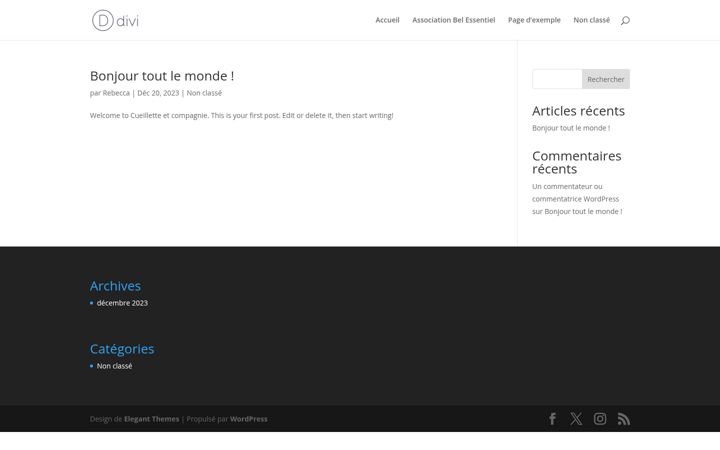This screenshot has width=720, height=450.
Task: Open Non classé under Catégories footer
Action: coord(114,366)
